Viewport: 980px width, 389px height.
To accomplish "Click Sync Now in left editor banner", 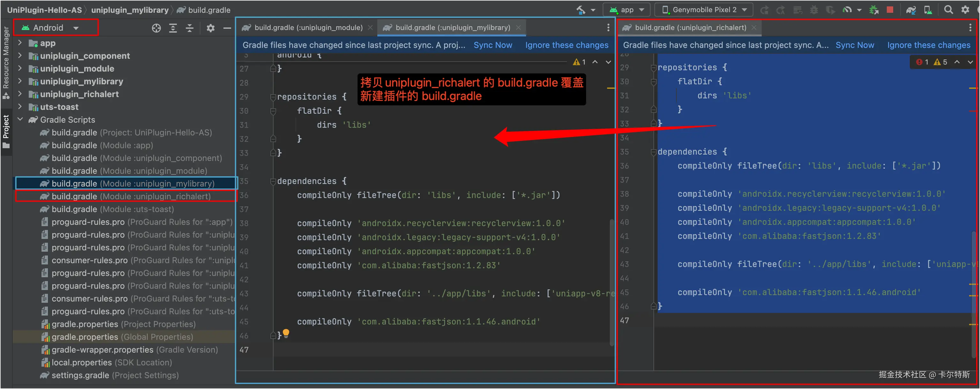I will pyautogui.click(x=493, y=45).
